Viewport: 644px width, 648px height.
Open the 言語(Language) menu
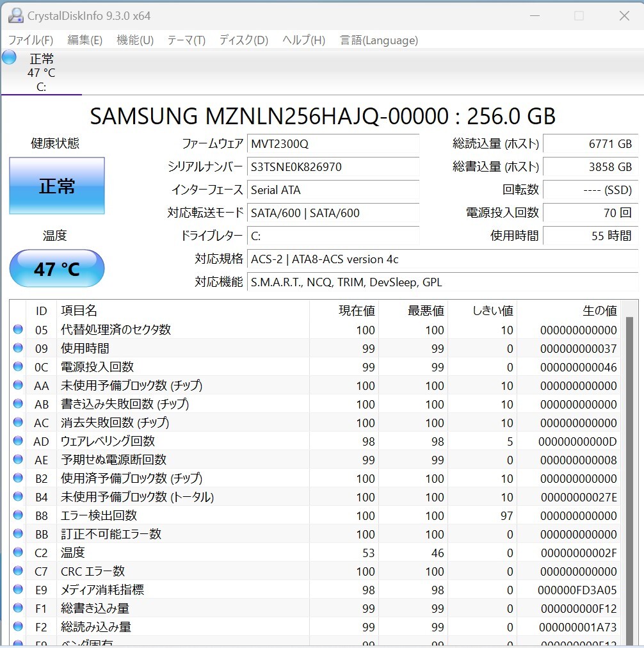coord(379,40)
